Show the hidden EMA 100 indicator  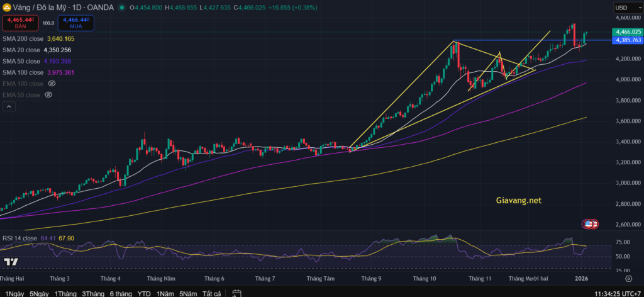click(x=52, y=83)
